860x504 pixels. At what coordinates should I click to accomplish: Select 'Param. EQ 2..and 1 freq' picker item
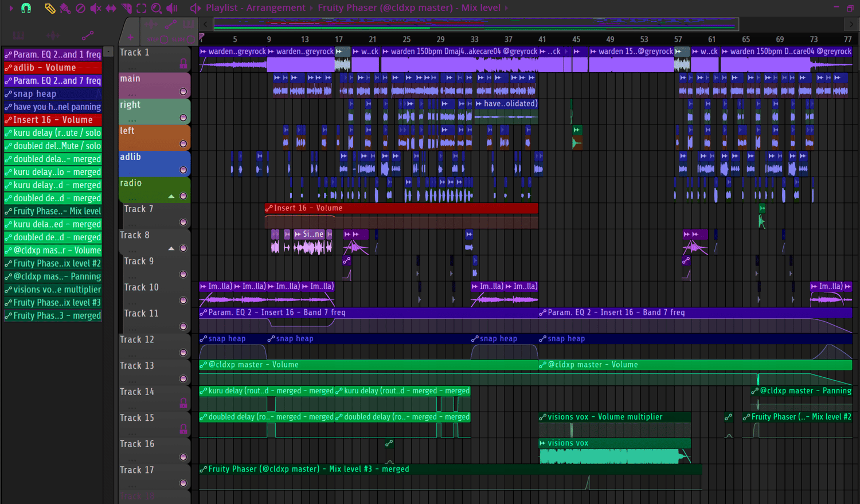[x=53, y=54]
